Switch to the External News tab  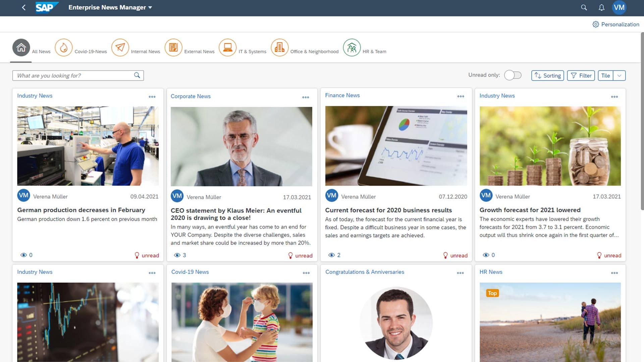tap(173, 48)
